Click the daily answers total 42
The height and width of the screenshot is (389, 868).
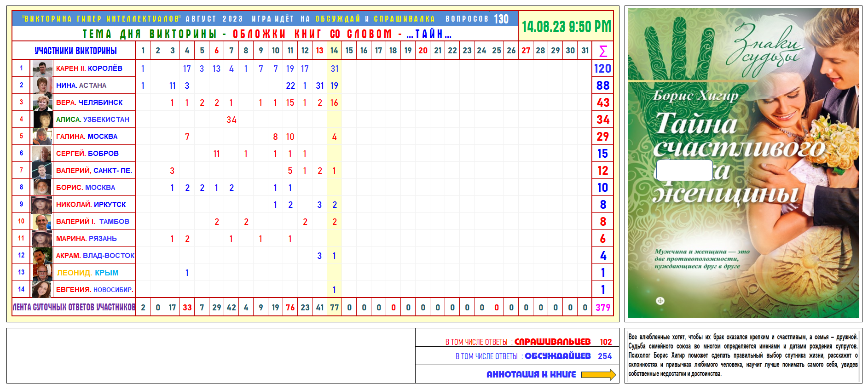click(x=231, y=308)
